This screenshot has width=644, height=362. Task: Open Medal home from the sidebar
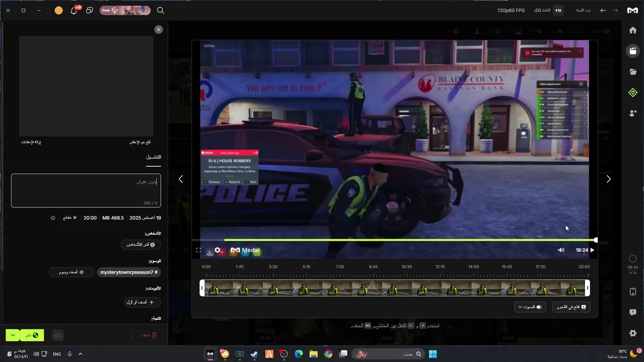(x=633, y=30)
